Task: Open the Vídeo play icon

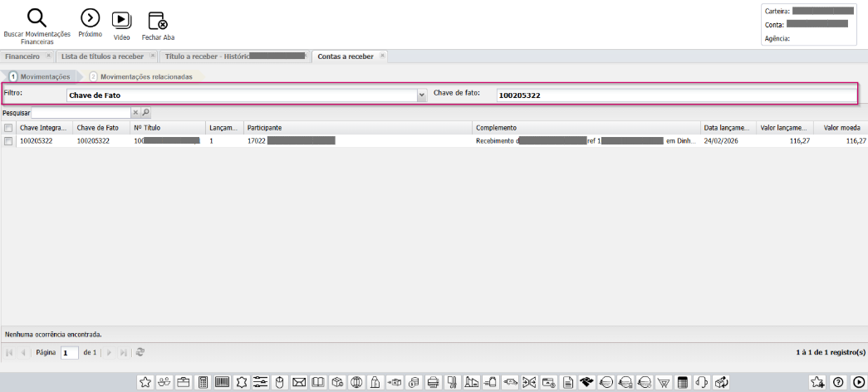Action: 121,19
